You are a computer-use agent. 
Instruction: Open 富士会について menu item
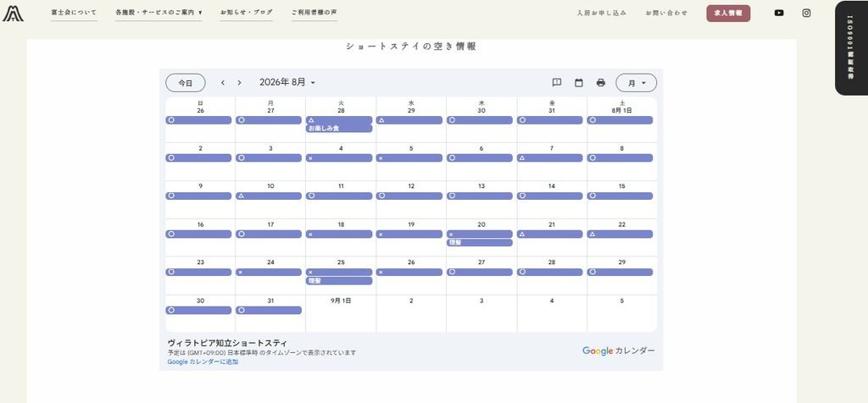[74, 13]
